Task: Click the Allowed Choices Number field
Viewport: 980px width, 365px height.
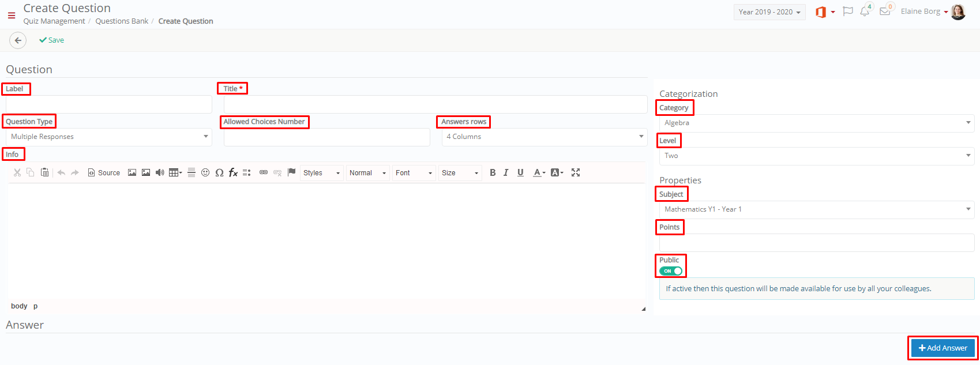Action: (326, 137)
